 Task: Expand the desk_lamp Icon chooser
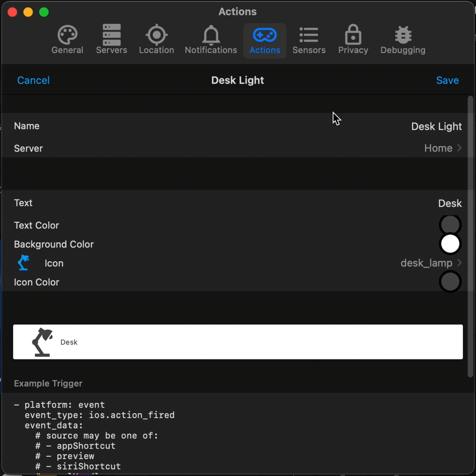427,263
